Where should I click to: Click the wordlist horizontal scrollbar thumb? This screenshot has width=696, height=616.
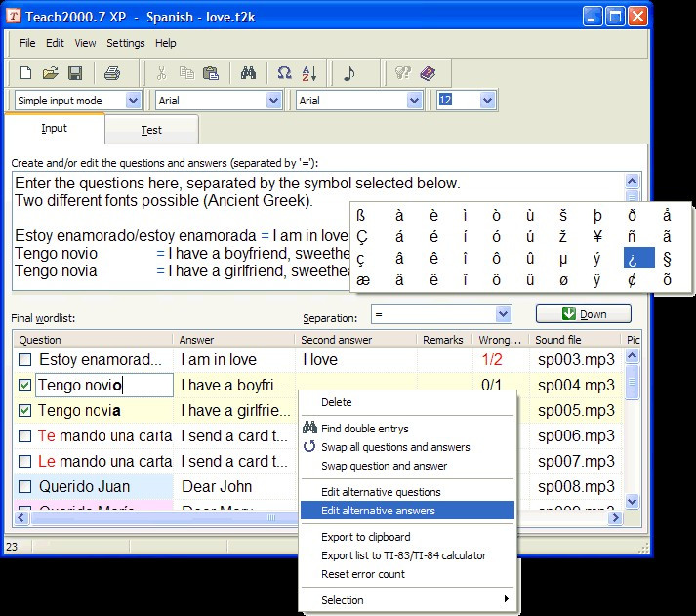165,517
